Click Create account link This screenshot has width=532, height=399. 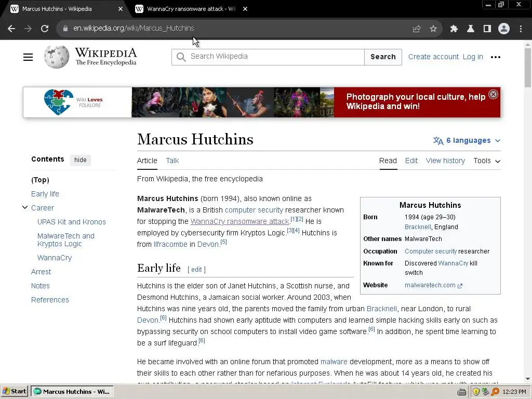[x=433, y=57]
